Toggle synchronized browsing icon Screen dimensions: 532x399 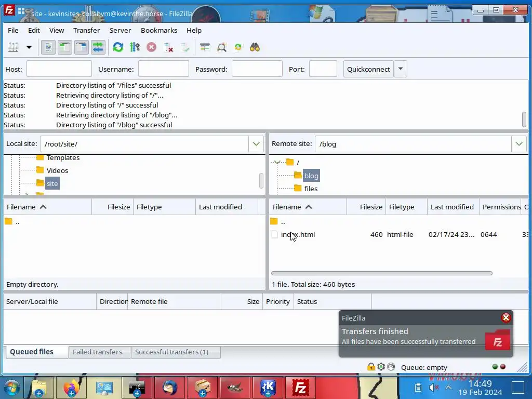pos(238,47)
